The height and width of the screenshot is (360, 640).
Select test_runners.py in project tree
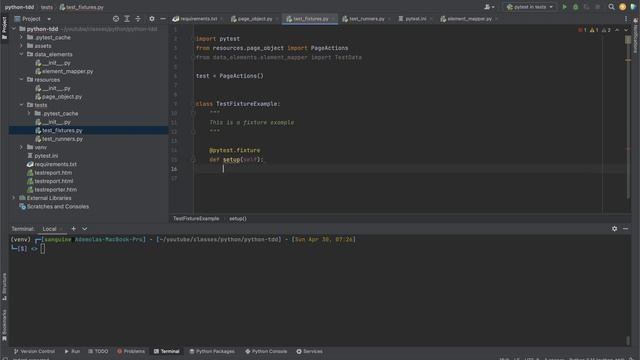[x=62, y=139]
